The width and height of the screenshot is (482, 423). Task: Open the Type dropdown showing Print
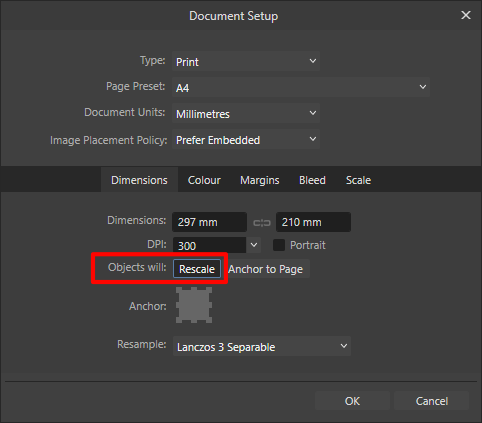[x=246, y=61]
